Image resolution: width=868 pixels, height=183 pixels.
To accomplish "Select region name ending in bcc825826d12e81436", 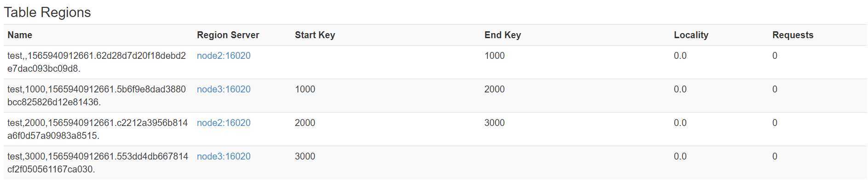I will pyautogui.click(x=97, y=96).
